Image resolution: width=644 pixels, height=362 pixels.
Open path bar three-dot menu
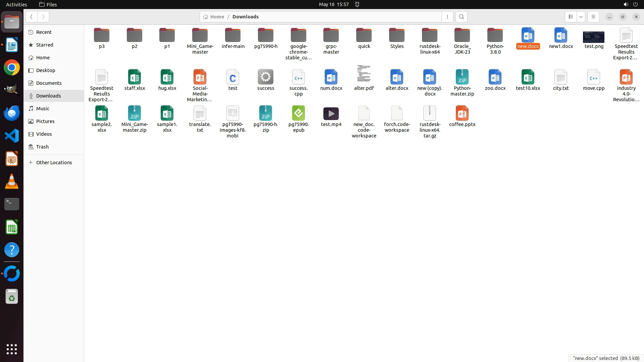447,17
